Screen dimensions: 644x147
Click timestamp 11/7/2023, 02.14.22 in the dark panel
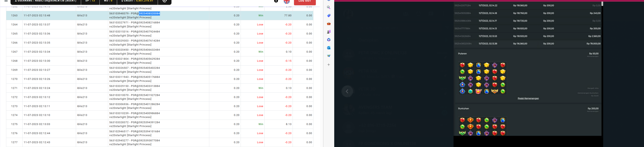488,5
